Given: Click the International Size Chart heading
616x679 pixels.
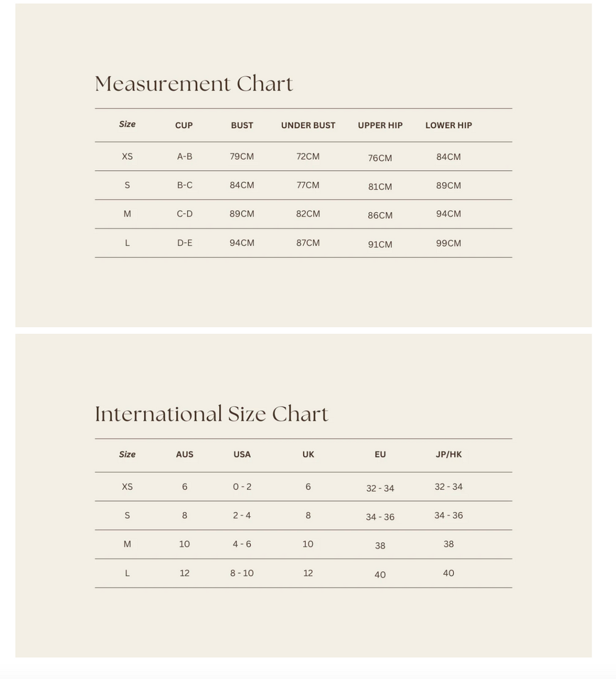Looking at the screenshot, I should [x=211, y=414].
